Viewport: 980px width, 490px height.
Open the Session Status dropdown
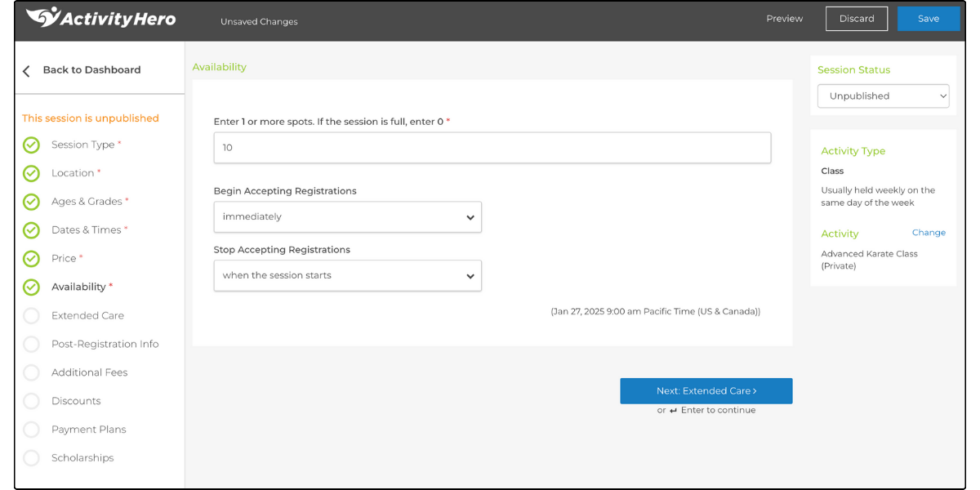[x=884, y=96]
